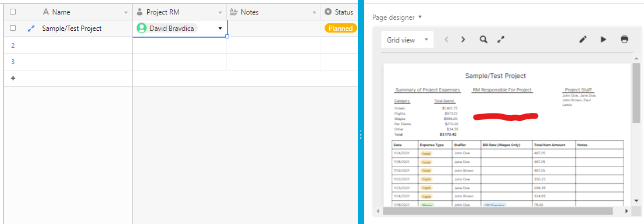Click the Status field type icon

[x=328, y=12]
